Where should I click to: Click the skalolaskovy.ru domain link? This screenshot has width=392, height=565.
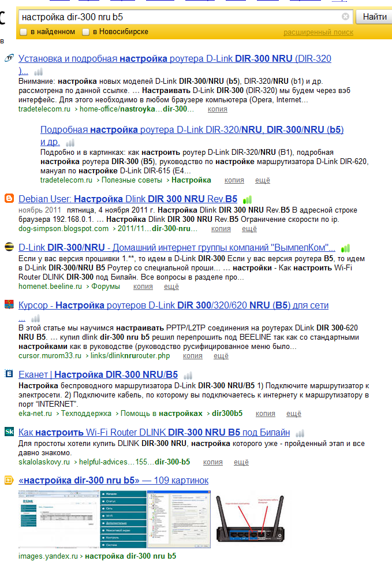point(44,462)
